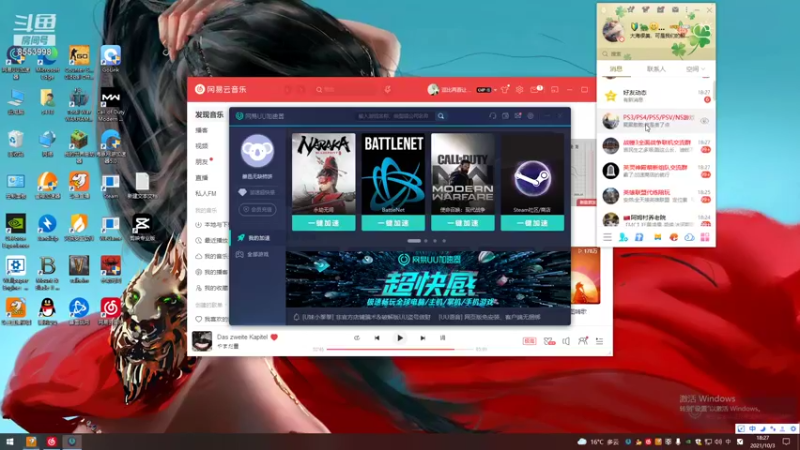The width and height of the screenshot is (800, 450).
Task: Click the user avatar in NetEase Music header
Action: (x=433, y=89)
